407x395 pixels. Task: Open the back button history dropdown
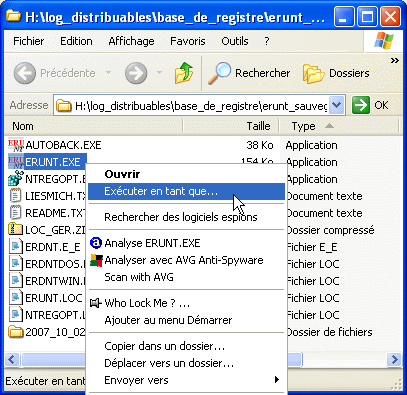click(108, 72)
